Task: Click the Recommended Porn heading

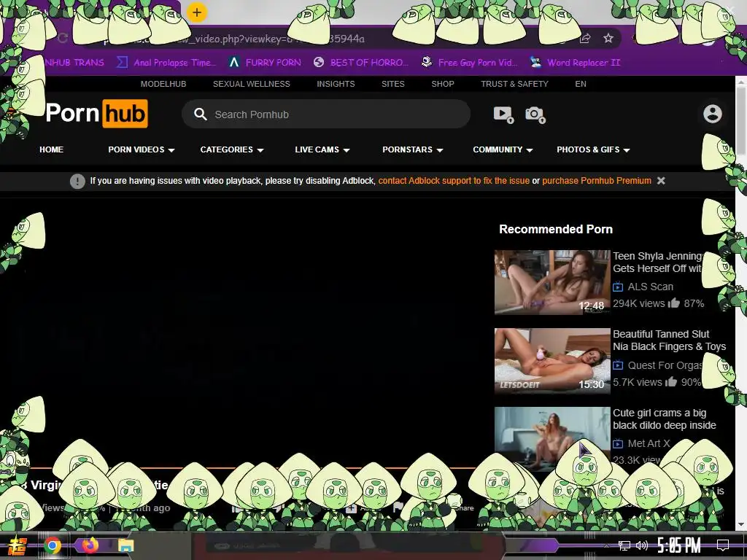Action: tap(555, 229)
